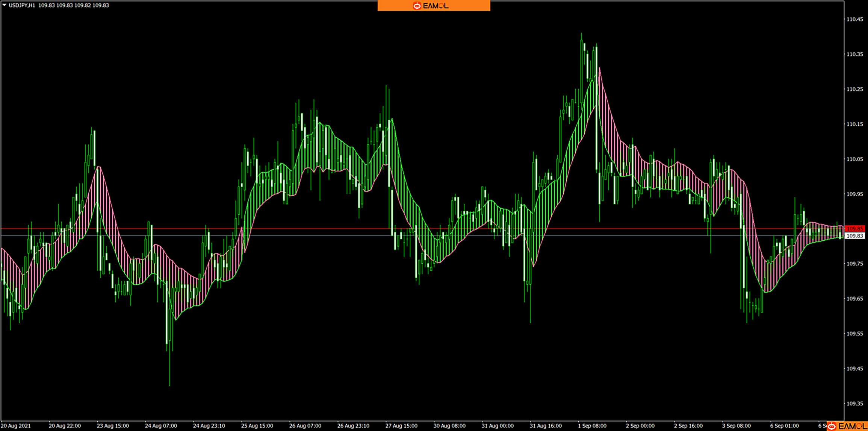The width and height of the screenshot is (868, 431).
Task: Click the EAMOL robot icon in the top banner
Action: pos(417,6)
